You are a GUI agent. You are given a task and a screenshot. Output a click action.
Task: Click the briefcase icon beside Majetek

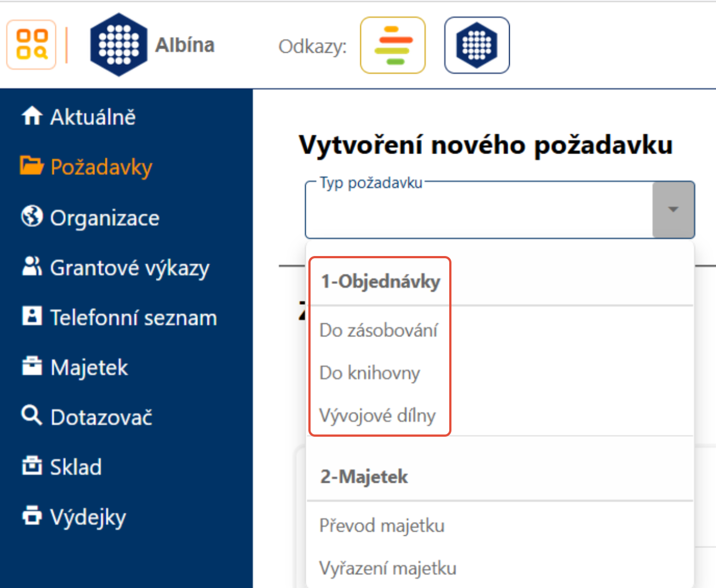[x=32, y=366]
